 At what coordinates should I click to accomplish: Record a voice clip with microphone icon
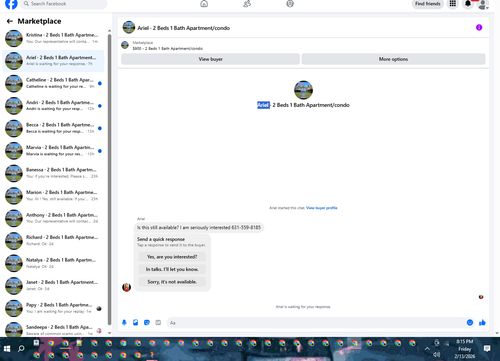point(124,322)
